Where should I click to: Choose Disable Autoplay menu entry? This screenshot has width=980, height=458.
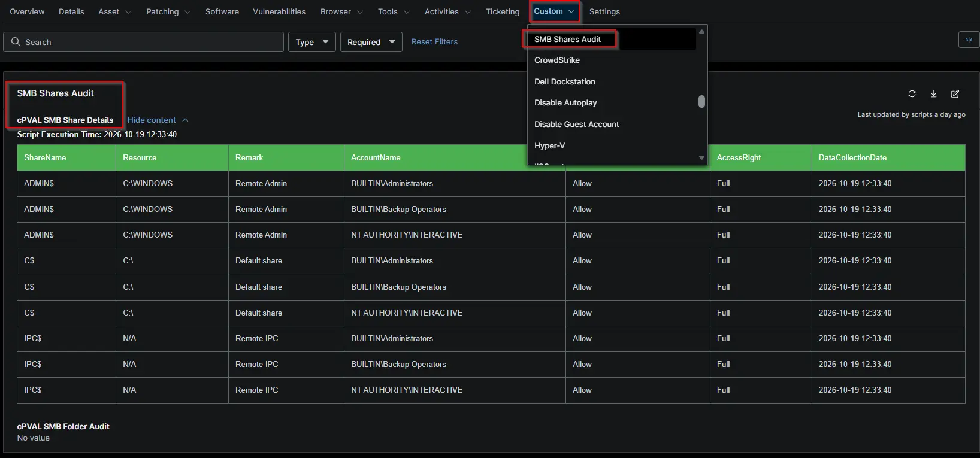612,103
